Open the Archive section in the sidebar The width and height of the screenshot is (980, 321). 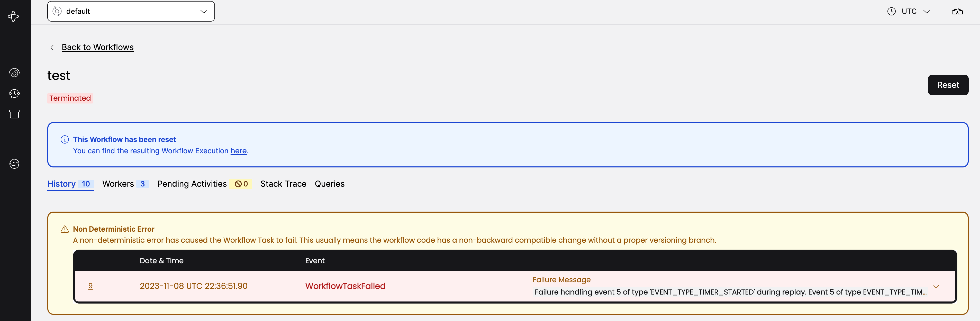(14, 114)
